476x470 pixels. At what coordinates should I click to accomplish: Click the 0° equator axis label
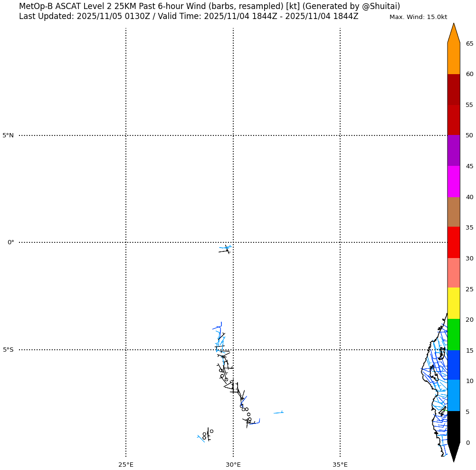10,242
